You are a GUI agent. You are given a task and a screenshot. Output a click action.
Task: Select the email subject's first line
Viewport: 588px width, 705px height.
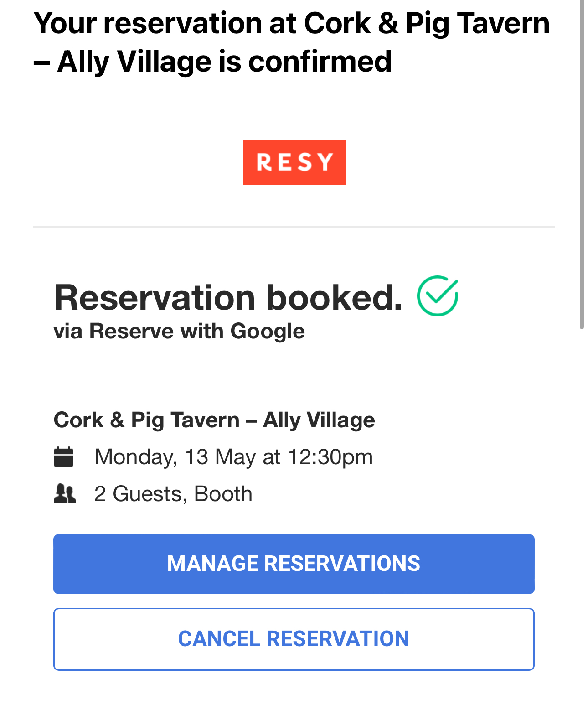(x=292, y=24)
